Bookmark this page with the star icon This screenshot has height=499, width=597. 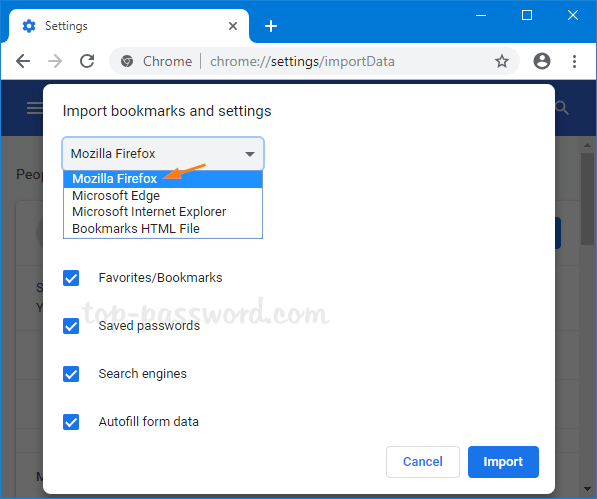502,61
